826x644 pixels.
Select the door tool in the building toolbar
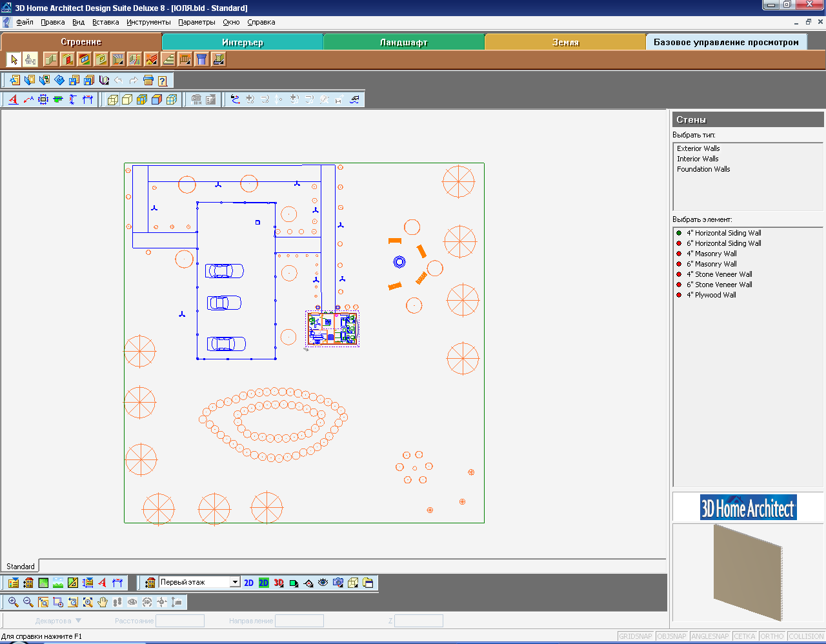tap(68, 60)
